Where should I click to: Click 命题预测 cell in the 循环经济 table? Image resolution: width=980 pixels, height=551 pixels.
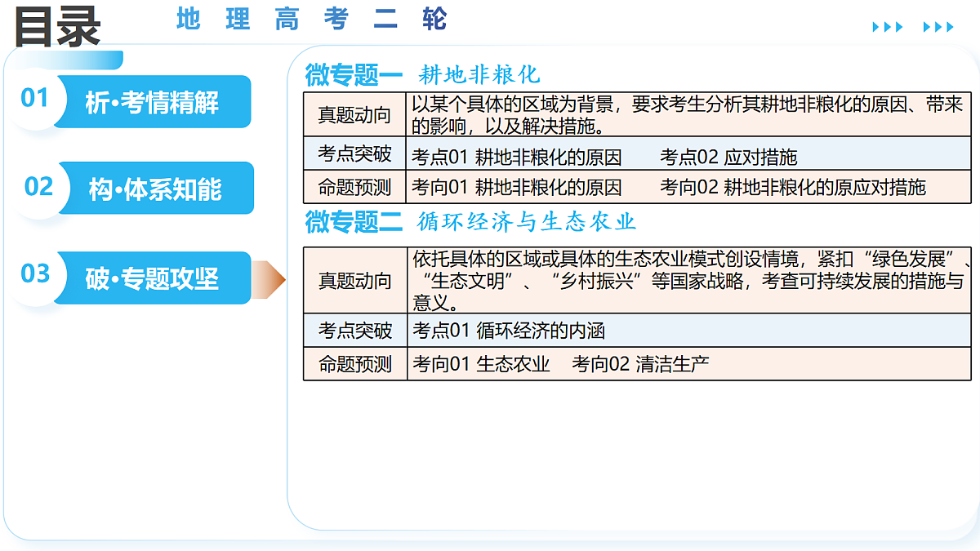click(355, 364)
